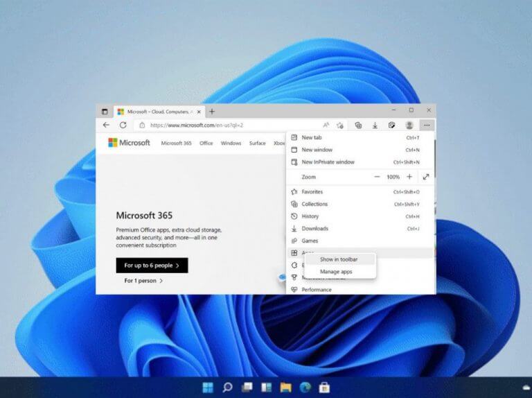Open Downloads toolbar icon
The image size is (532, 398).
pos(375,126)
